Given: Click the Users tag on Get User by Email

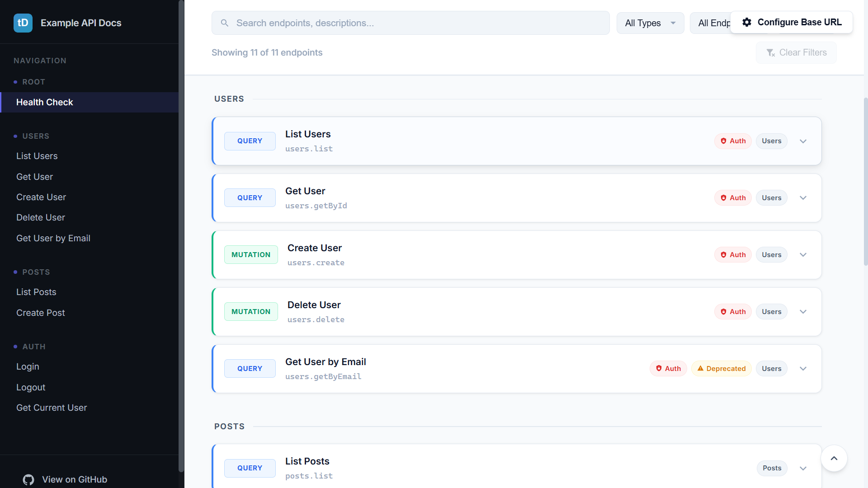Looking at the screenshot, I should click(771, 369).
